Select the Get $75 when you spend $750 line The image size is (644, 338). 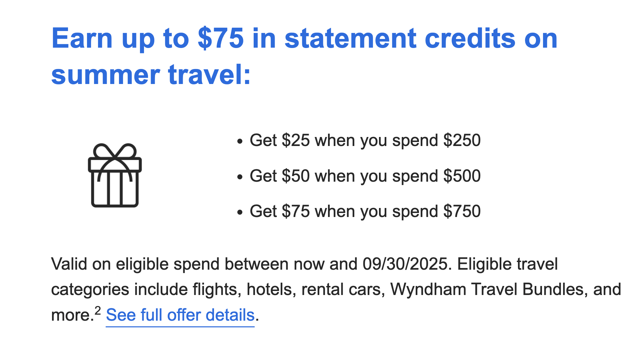click(365, 211)
